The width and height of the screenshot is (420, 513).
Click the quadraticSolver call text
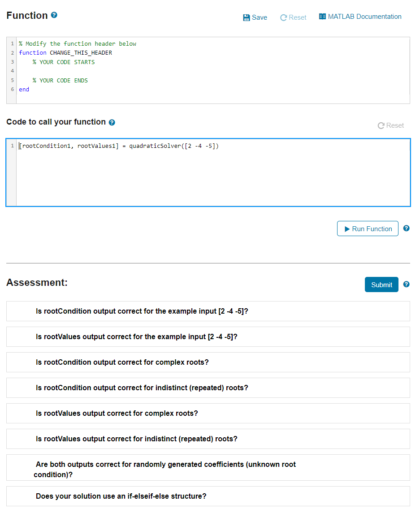click(x=174, y=146)
